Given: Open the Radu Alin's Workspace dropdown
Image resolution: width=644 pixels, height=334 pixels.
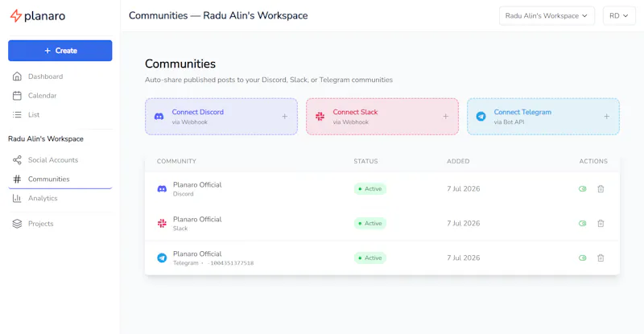Looking at the screenshot, I should pyautogui.click(x=547, y=15).
